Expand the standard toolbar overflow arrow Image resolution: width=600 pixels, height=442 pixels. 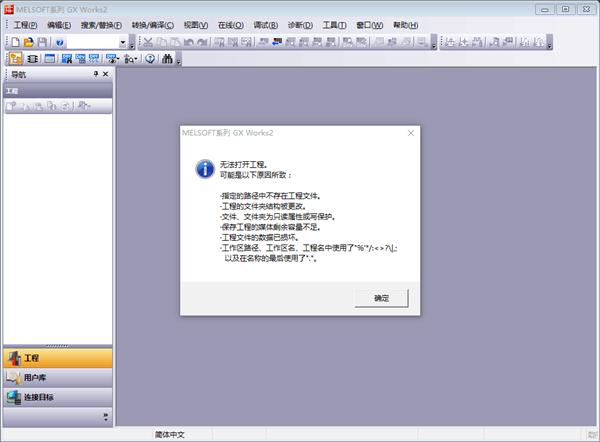132,43
